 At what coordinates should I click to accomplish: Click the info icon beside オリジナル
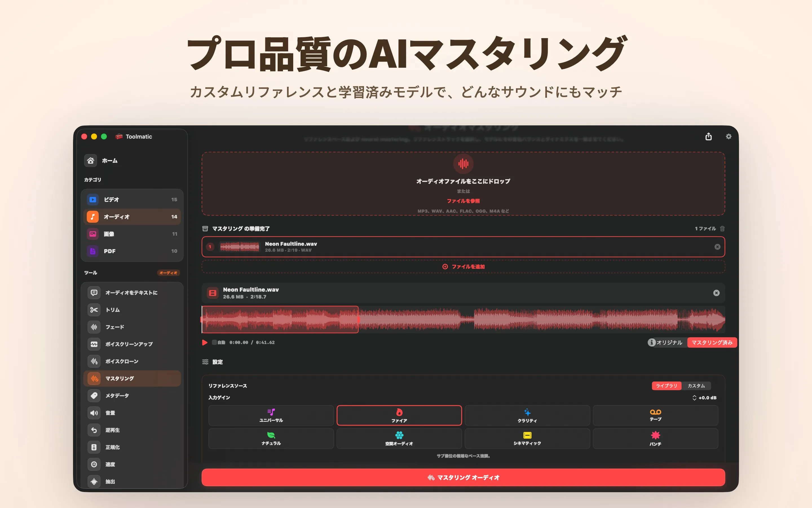(651, 342)
